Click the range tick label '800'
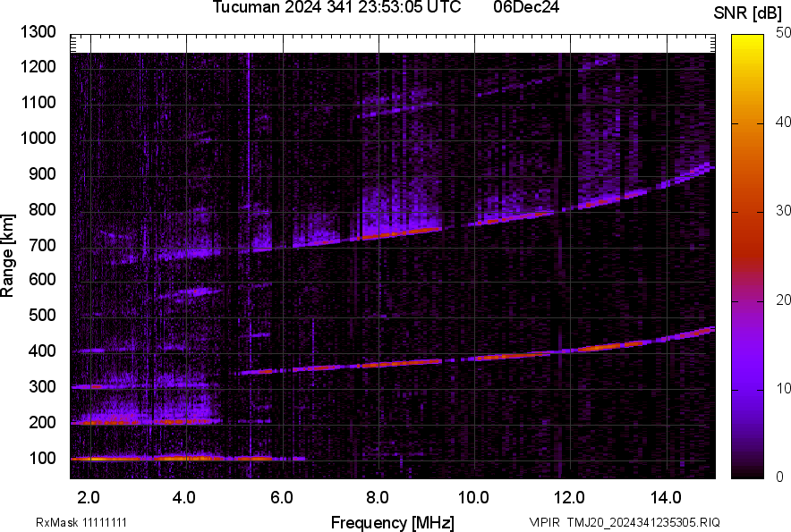The width and height of the screenshot is (791, 532). (x=42, y=209)
